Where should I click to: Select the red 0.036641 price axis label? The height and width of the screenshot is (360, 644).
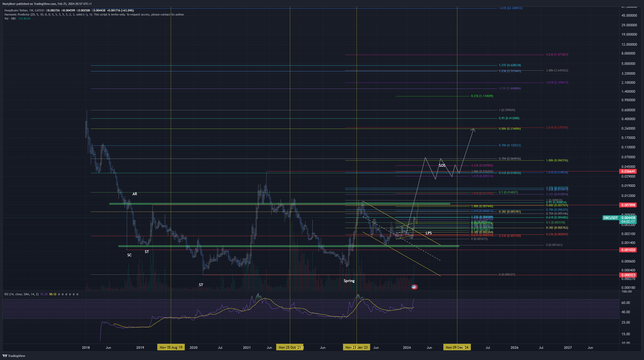pos(628,171)
